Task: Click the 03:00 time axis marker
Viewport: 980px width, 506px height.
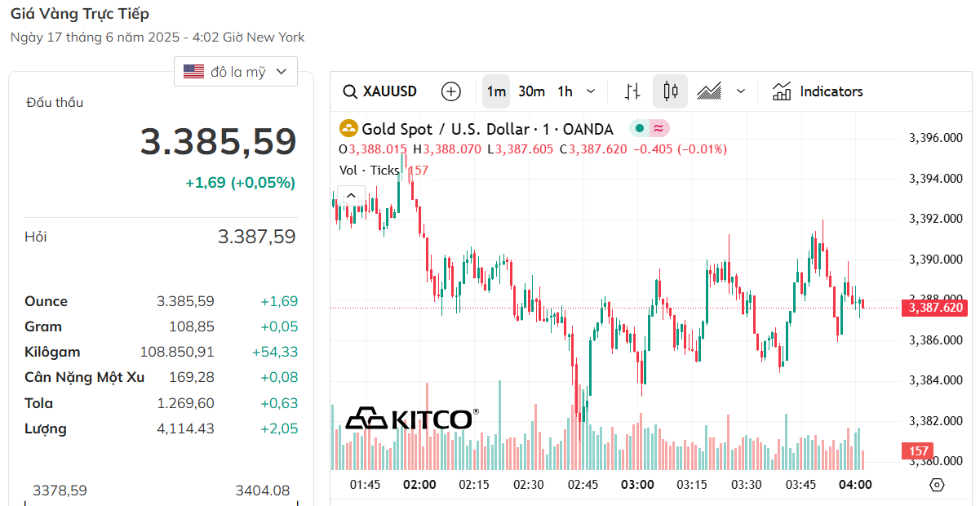Action: pyautogui.click(x=637, y=485)
